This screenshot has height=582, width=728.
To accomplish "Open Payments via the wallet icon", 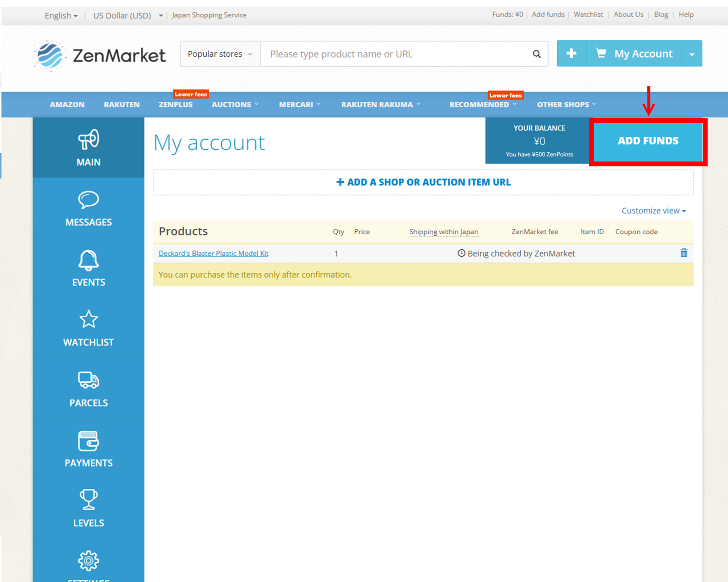I will 88,441.
